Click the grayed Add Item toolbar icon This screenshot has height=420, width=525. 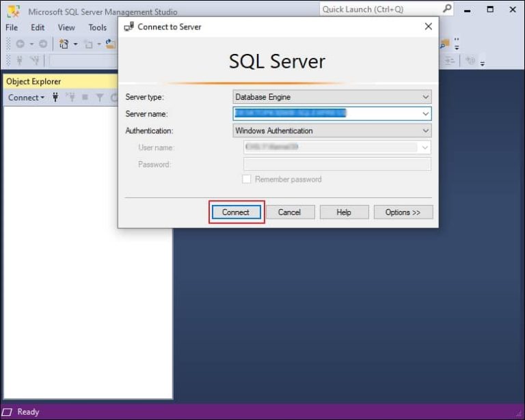click(x=88, y=44)
